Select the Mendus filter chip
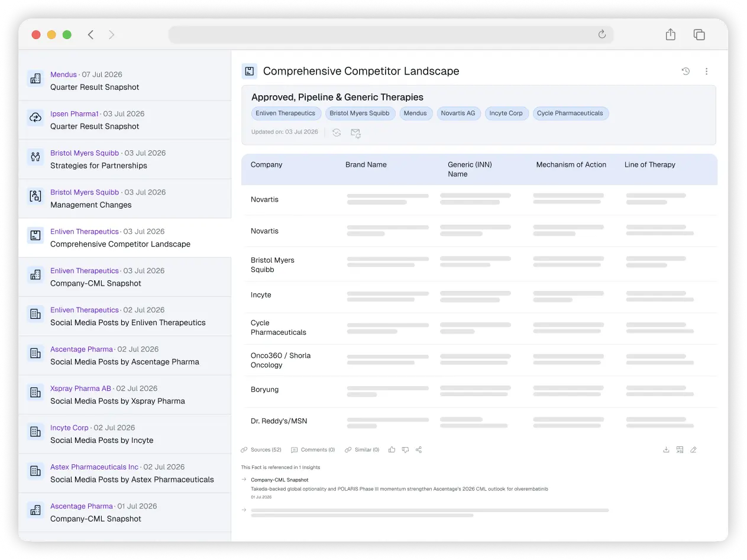747x560 pixels. pos(415,114)
